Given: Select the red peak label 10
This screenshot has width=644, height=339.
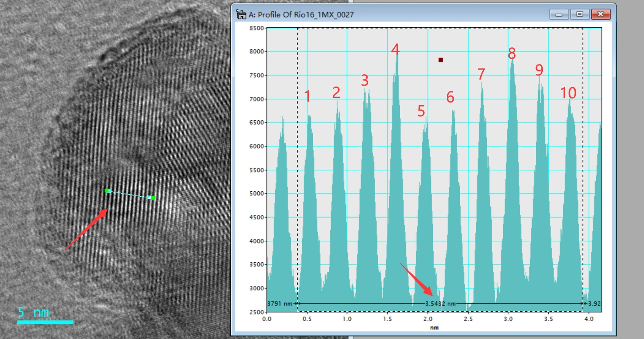Looking at the screenshot, I should [x=568, y=93].
